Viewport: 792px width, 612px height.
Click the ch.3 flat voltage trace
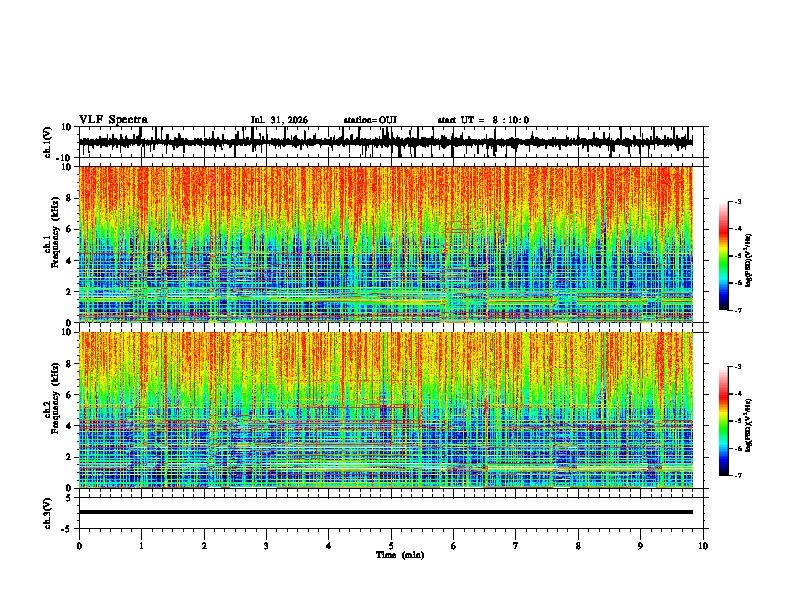(386, 512)
